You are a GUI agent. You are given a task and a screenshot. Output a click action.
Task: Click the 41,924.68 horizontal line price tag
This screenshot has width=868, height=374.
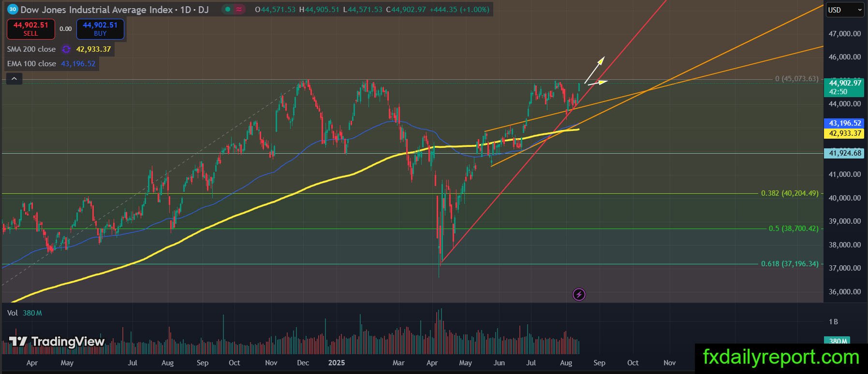[x=844, y=153]
